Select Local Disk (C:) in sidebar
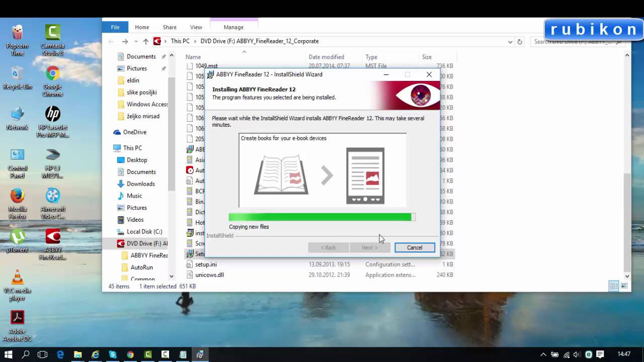Screen dimensions: 644x362 point(144,232)
